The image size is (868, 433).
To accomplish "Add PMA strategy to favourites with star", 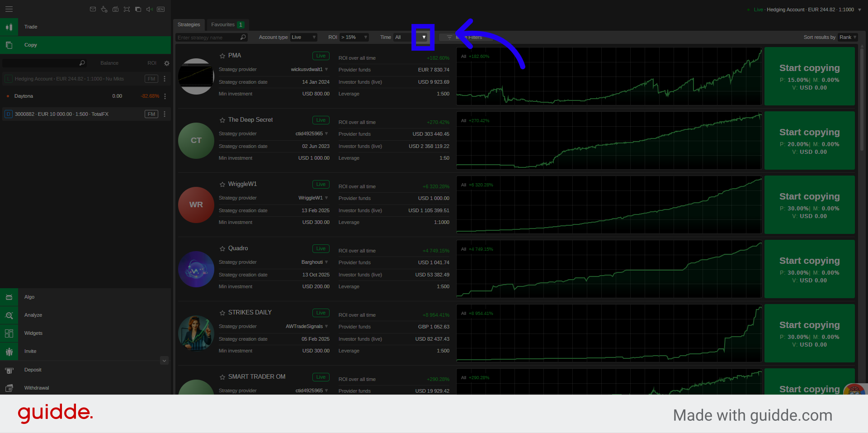I will coord(222,56).
